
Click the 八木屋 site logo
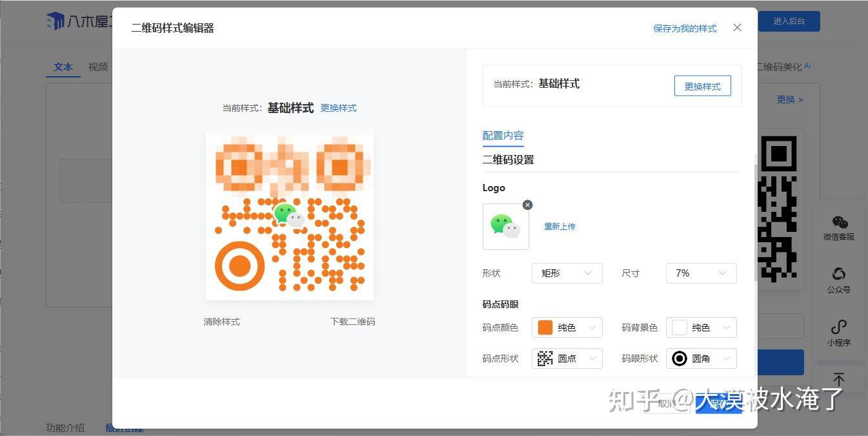(79, 21)
